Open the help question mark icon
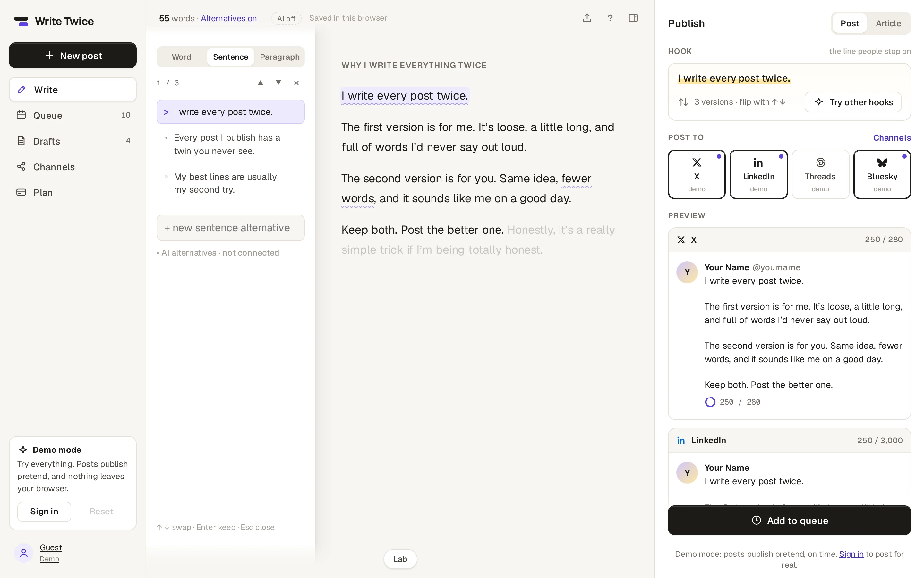This screenshot has width=924, height=578. pyautogui.click(x=610, y=18)
